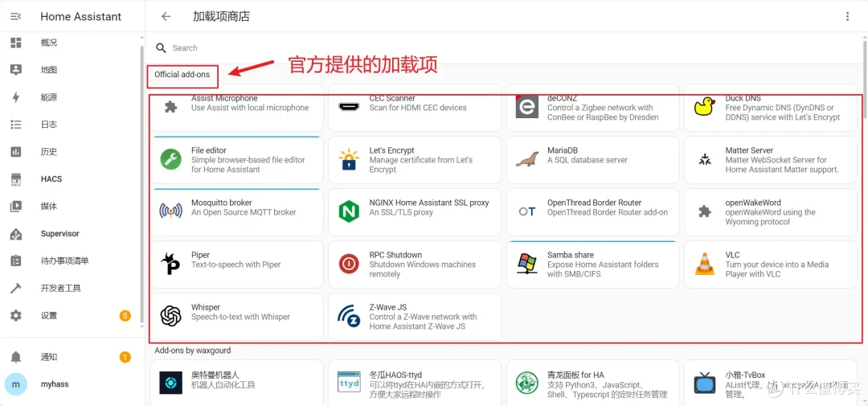
Task: Select 开发者工具 in the sidebar
Action: [x=72, y=288]
